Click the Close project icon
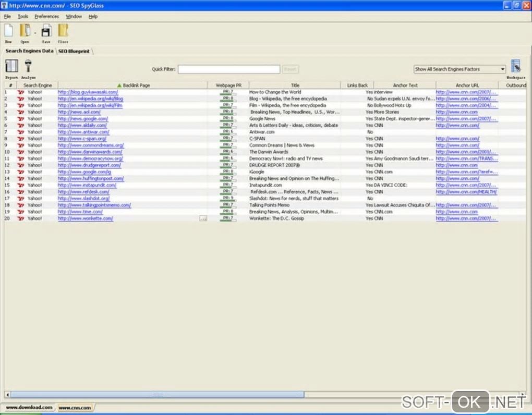 coord(63,31)
